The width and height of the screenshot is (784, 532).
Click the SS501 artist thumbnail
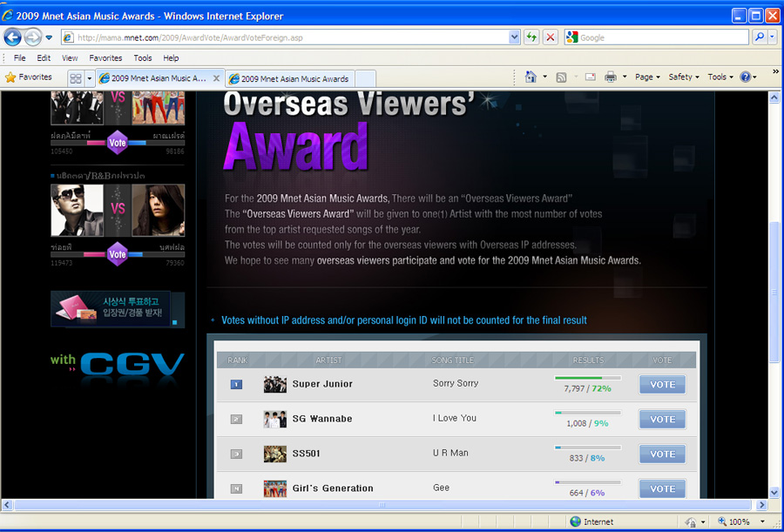tap(275, 454)
